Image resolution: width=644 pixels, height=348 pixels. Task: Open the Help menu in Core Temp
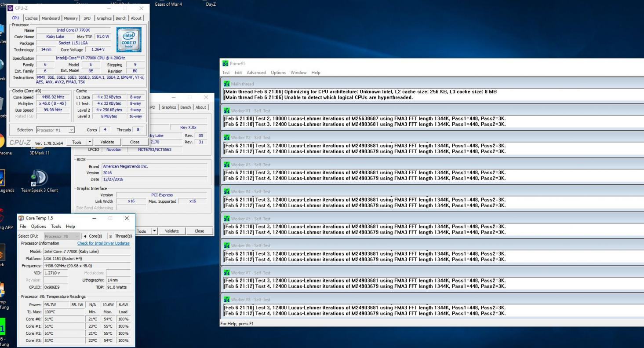(70, 226)
